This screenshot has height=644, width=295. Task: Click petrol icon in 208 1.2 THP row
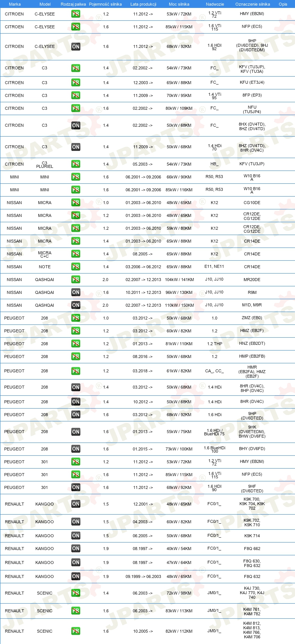[x=76, y=344]
